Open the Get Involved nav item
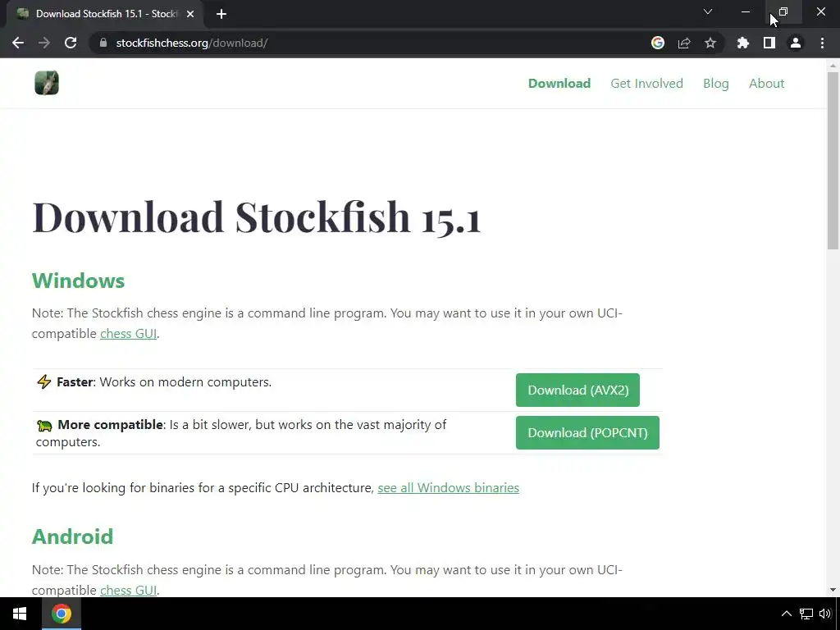This screenshot has height=630, width=840. point(646,83)
